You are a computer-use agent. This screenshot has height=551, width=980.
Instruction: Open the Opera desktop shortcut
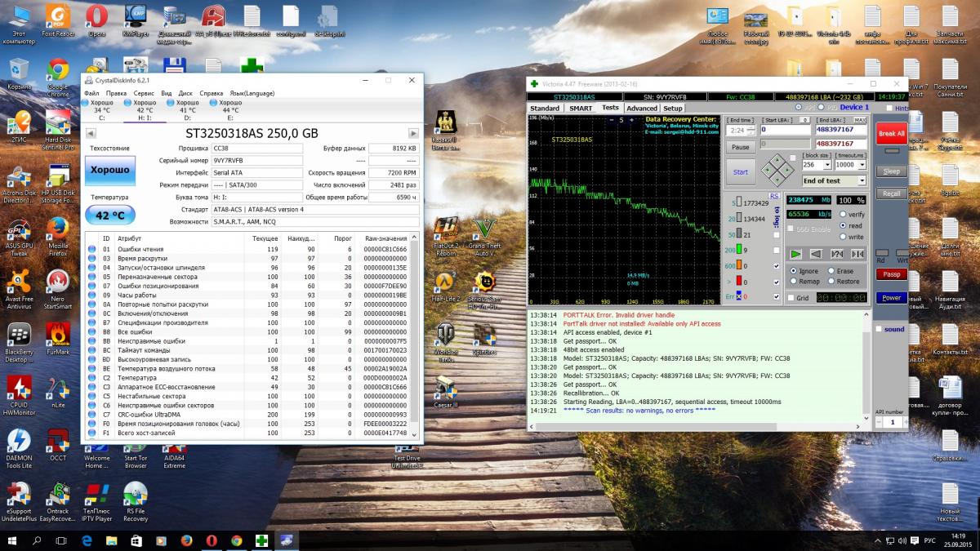pyautogui.click(x=96, y=20)
